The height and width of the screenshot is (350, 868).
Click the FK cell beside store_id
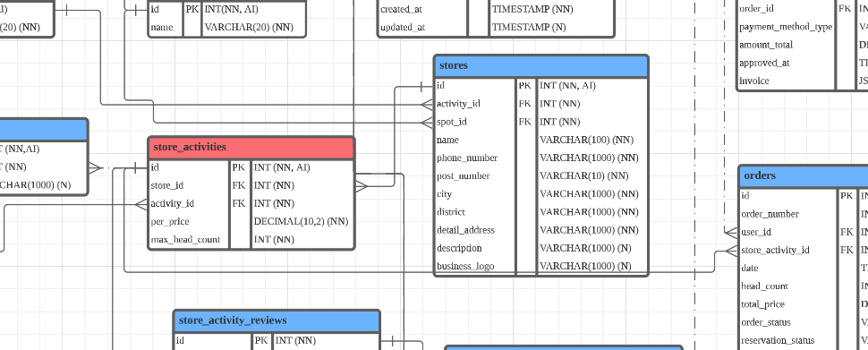[239, 185]
